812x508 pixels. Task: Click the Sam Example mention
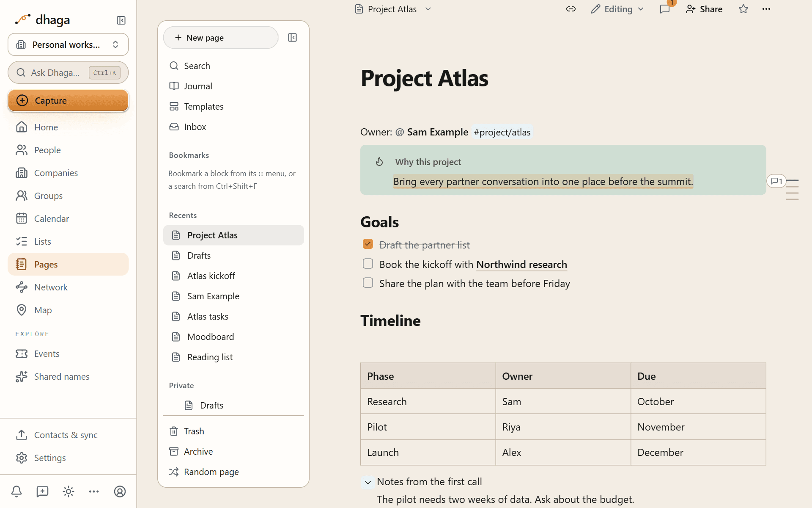(x=432, y=132)
